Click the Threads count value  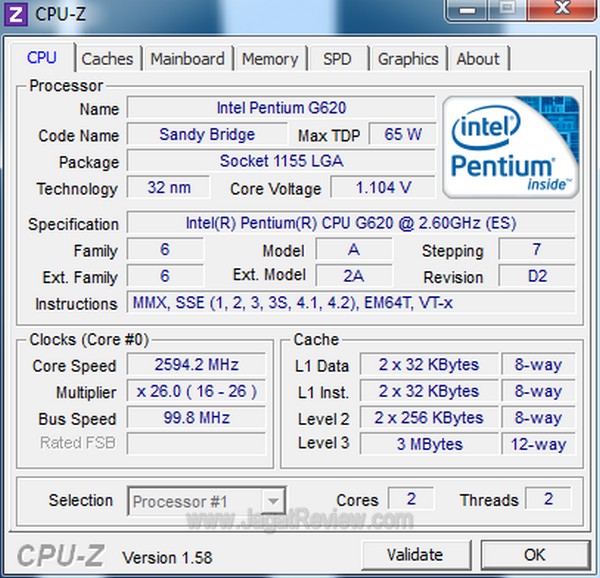pos(548,498)
